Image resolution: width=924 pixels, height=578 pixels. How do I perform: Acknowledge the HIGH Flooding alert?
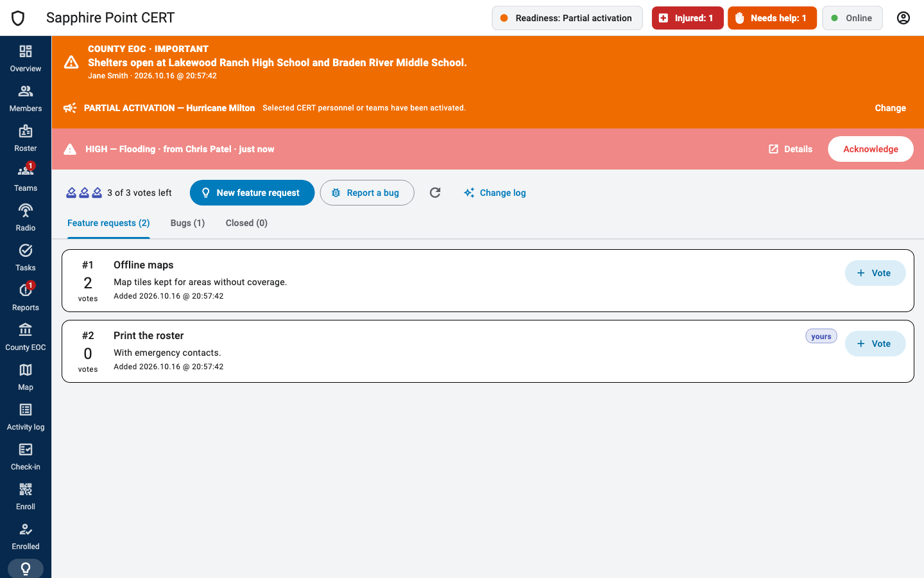(871, 149)
